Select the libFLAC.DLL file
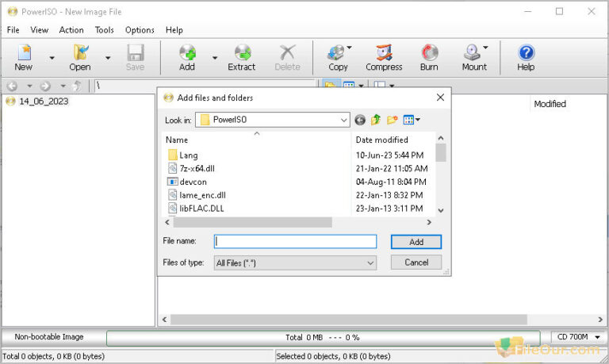 196,209
